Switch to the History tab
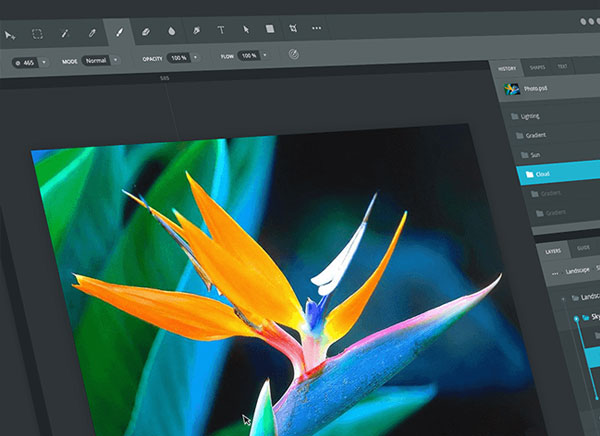 pyautogui.click(x=507, y=69)
